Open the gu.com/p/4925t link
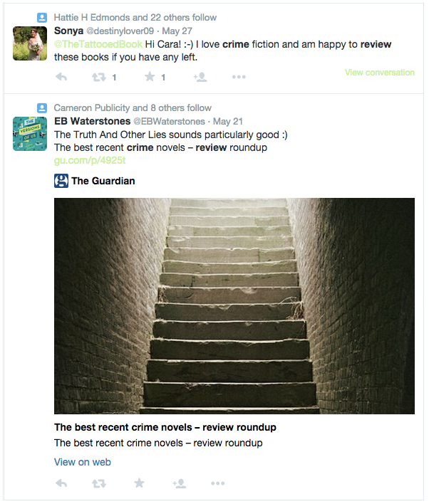Viewport: 429px width, 504px height. (90, 160)
